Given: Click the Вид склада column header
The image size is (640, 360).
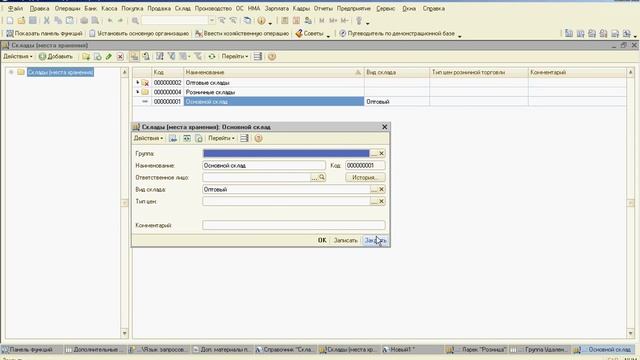Looking at the screenshot, I should coord(397,72).
